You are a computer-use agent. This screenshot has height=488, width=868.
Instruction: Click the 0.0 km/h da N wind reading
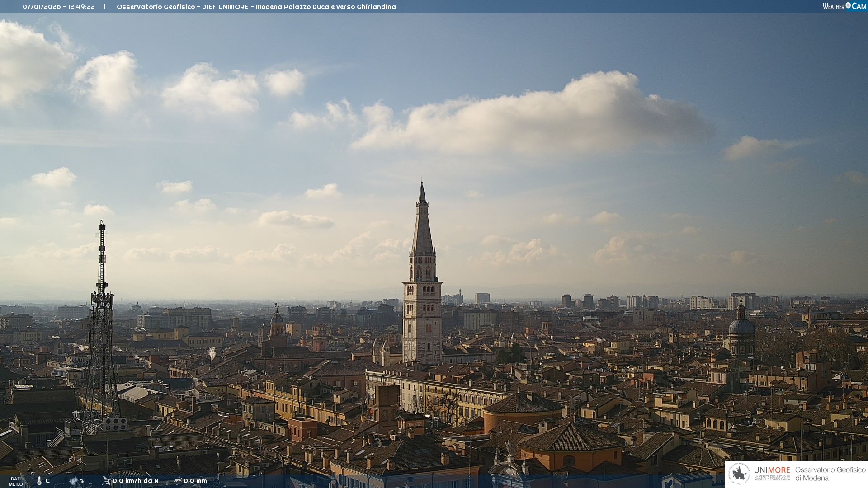pos(136,481)
